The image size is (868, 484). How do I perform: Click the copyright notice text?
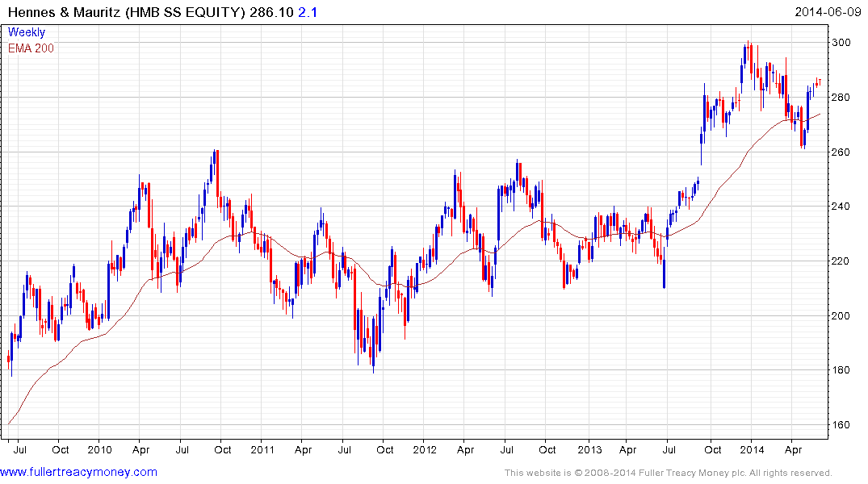(x=669, y=473)
